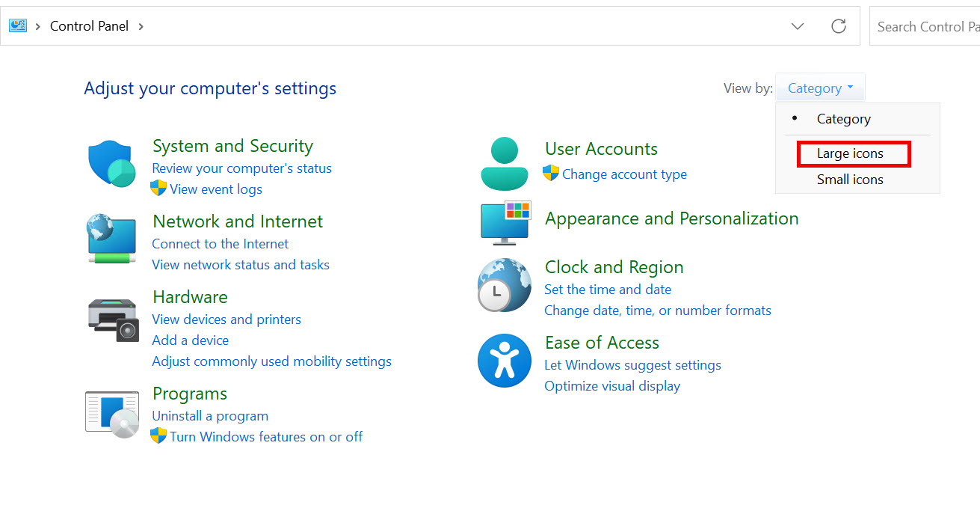Open the Clock and Region globe icon
The height and width of the screenshot is (523, 980).
click(505, 285)
